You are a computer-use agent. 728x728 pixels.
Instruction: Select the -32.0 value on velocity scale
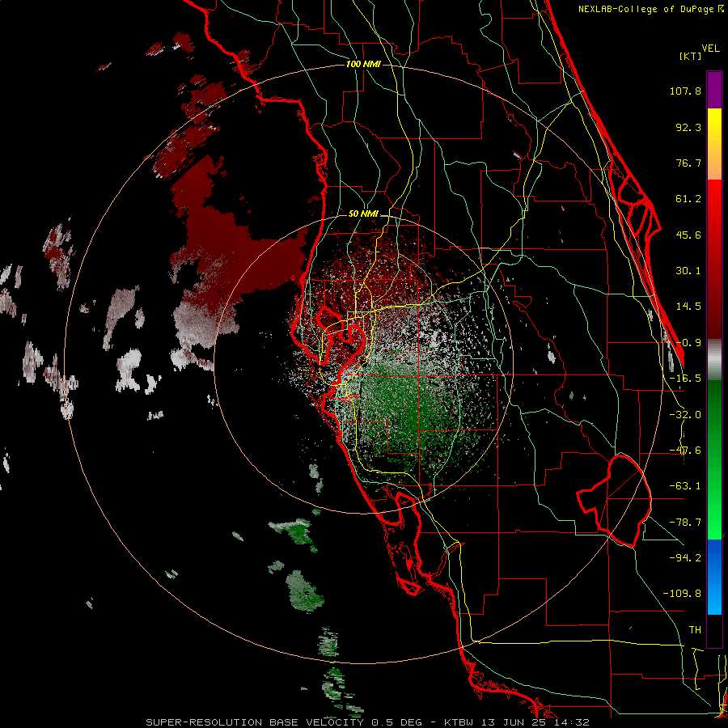[685, 415]
